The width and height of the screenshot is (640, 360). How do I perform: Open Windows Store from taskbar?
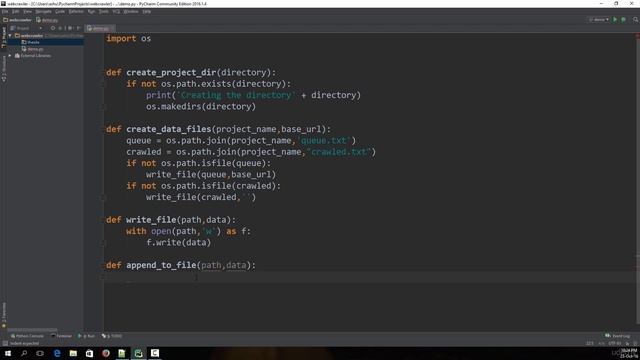[x=89, y=353]
